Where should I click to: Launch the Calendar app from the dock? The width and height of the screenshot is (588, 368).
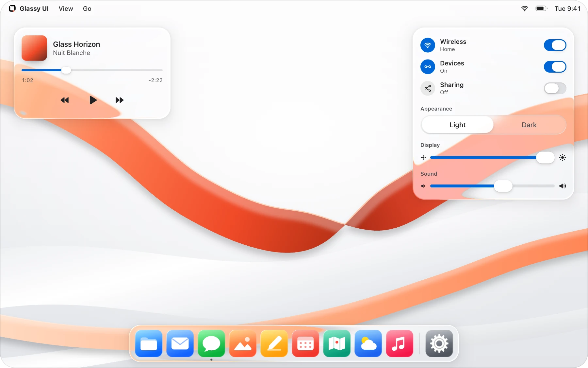click(x=305, y=343)
